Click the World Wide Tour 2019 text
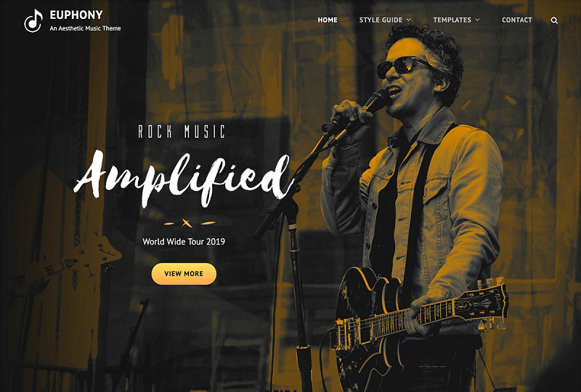 click(x=184, y=242)
